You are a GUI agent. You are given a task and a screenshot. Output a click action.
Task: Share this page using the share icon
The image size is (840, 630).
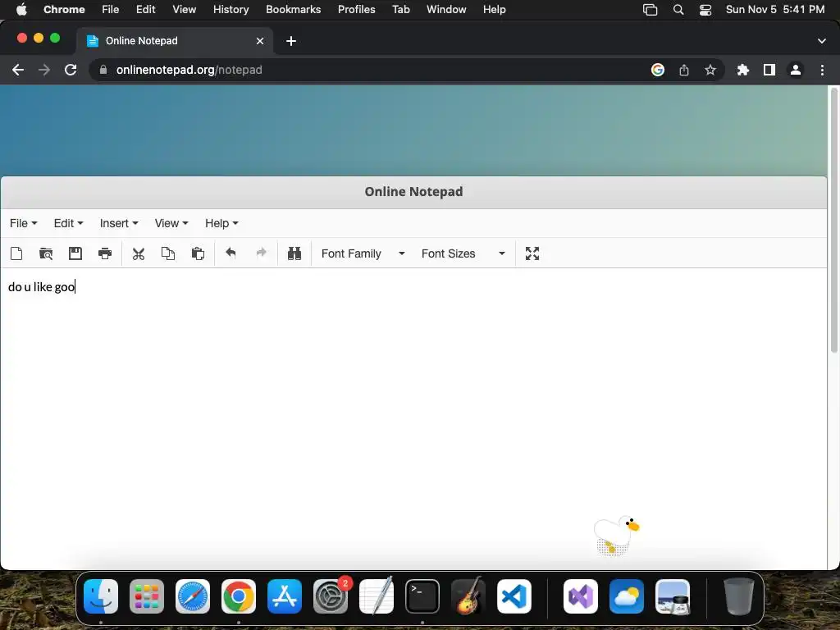click(683, 70)
